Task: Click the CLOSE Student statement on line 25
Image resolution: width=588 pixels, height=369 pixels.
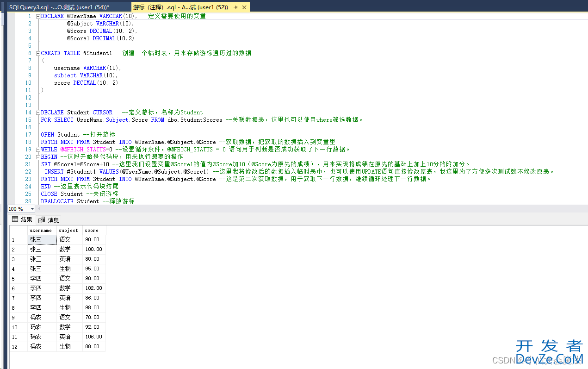Action: [x=62, y=194]
